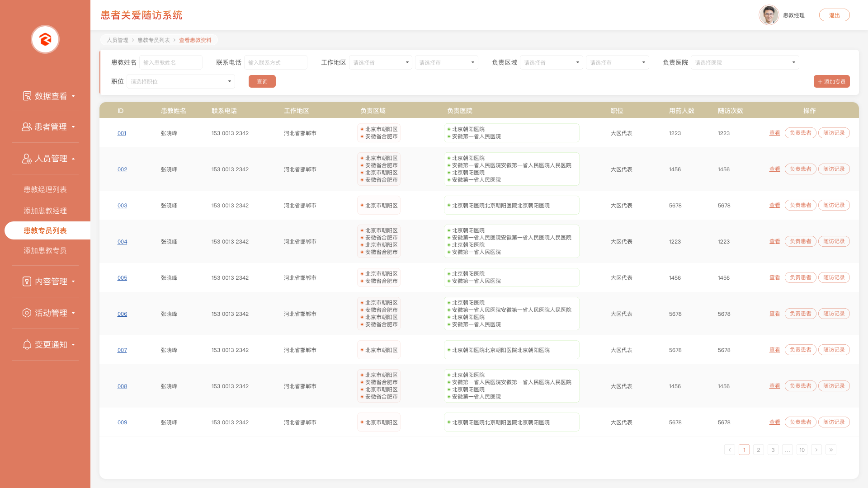This screenshot has height=488, width=868.
Task: Go to page 10
Action: pos(802,450)
